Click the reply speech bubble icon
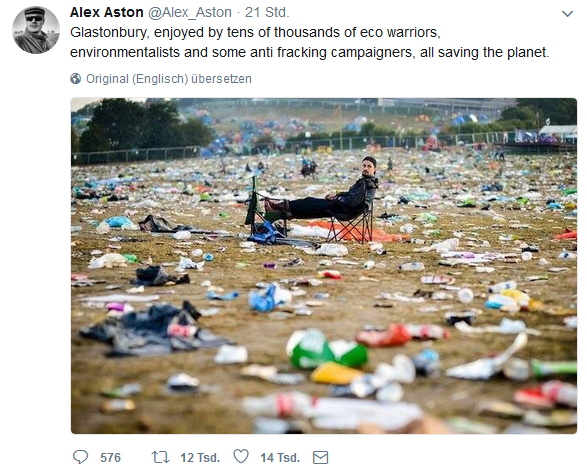This screenshot has height=474, width=587. [x=80, y=457]
